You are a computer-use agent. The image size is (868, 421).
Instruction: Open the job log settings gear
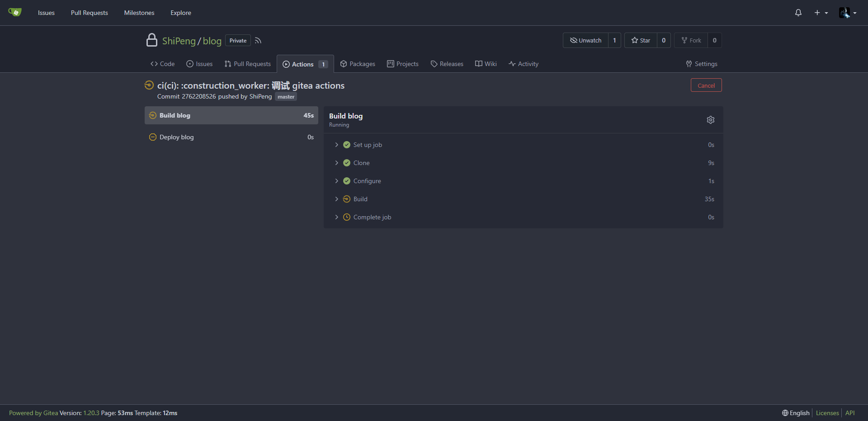(710, 120)
